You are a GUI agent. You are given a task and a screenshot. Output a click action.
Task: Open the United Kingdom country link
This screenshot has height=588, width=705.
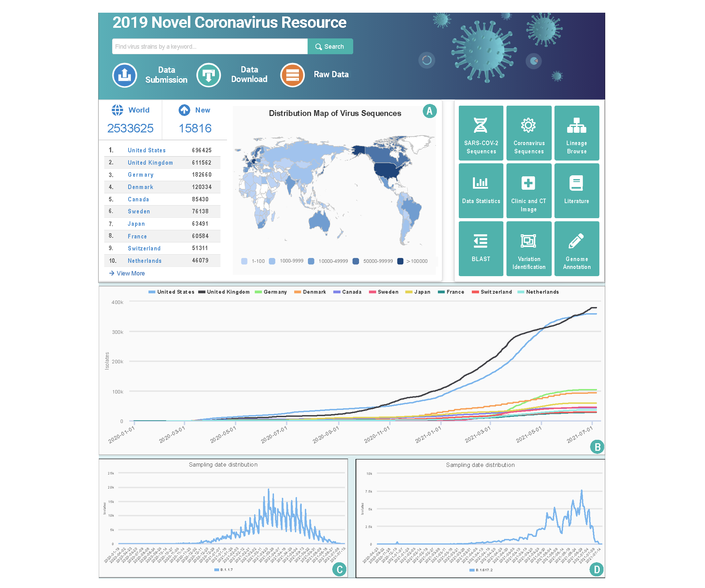point(150,163)
